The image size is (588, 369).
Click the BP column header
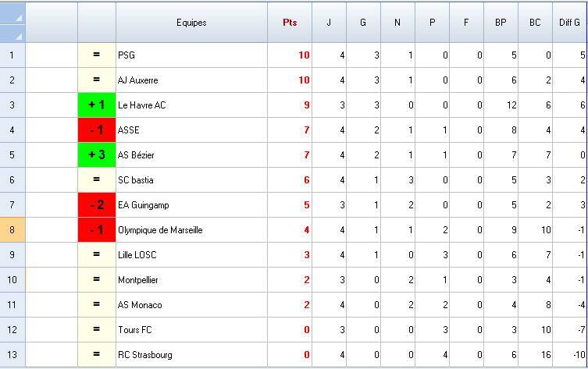pos(501,23)
